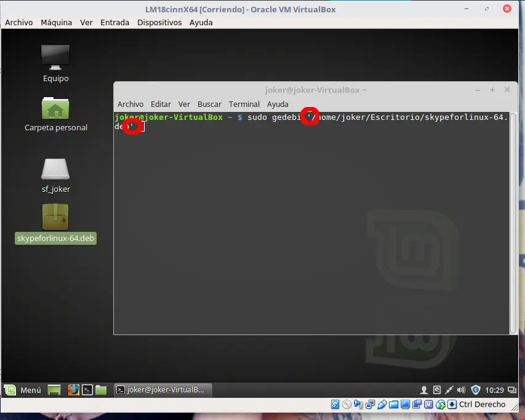
Task: Minimize the terminal window
Action: click(x=478, y=90)
